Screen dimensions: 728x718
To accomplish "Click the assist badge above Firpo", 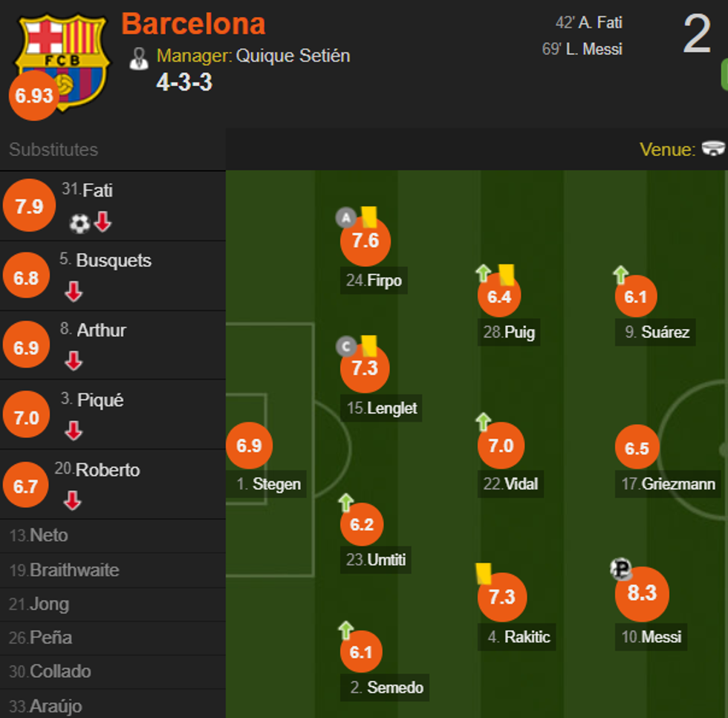I will 345,218.
